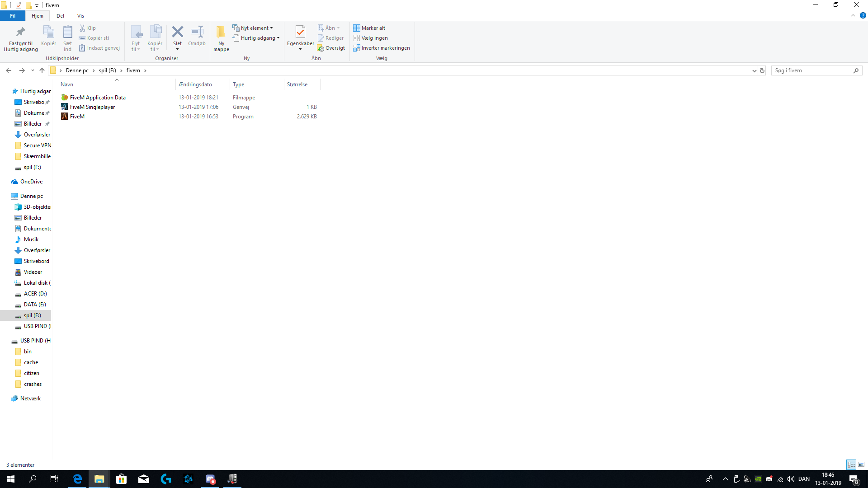868x488 pixels.
Task: Open the Åbn dropdown in the ribbon
Action: pyautogui.click(x=329, y=28)
